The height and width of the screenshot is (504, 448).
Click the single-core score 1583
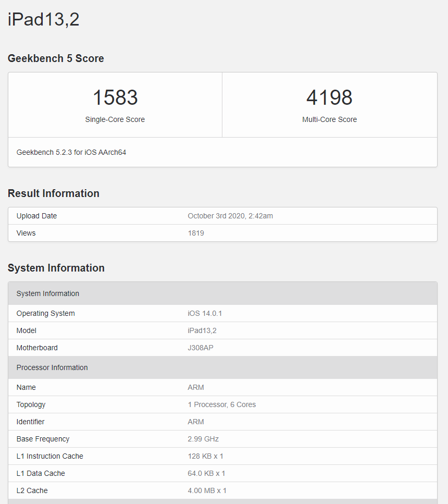(x=115, y=97)
